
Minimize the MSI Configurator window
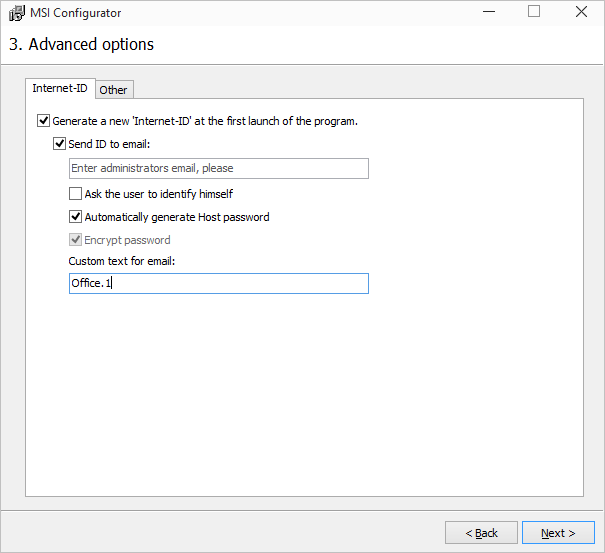[x=487, y=13]
